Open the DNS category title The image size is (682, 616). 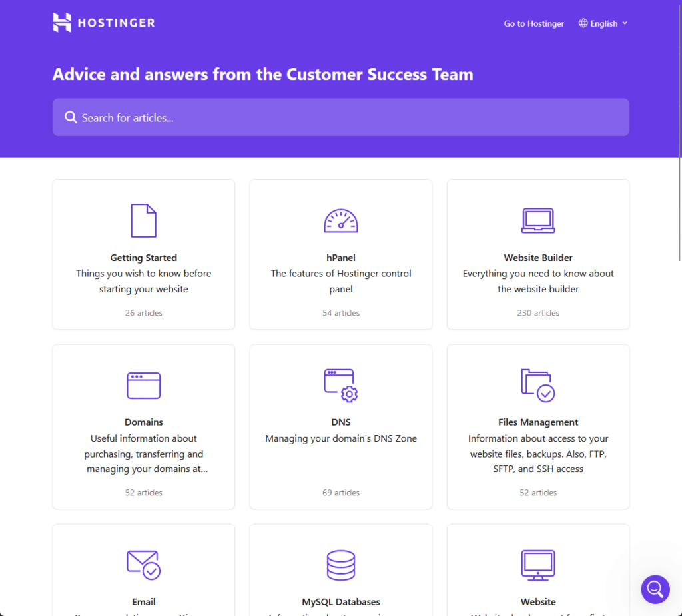[340, 422]
